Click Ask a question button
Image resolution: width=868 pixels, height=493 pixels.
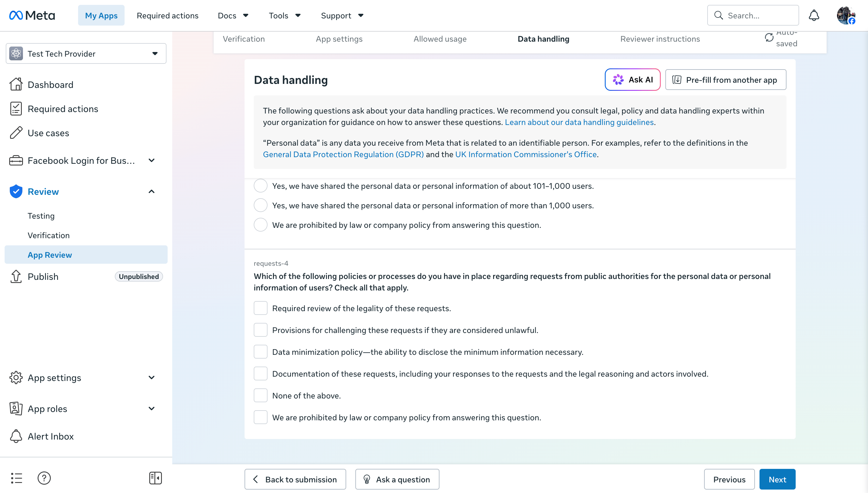tap(397, 479)
